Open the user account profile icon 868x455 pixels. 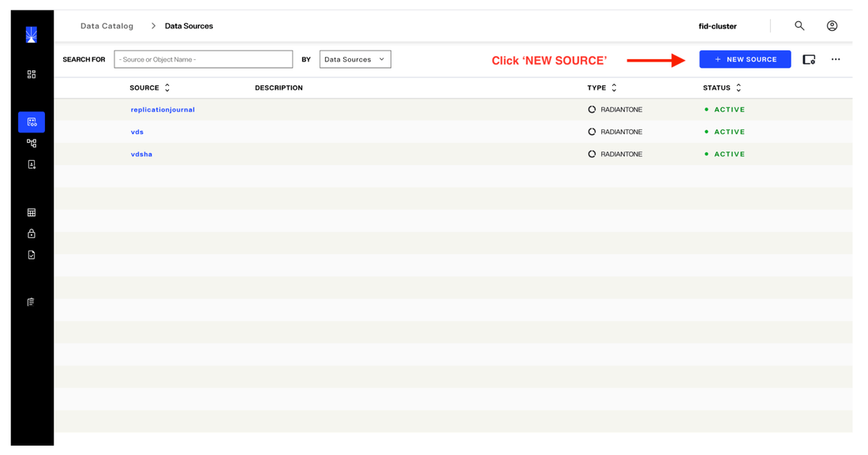[x=832, y=25]
